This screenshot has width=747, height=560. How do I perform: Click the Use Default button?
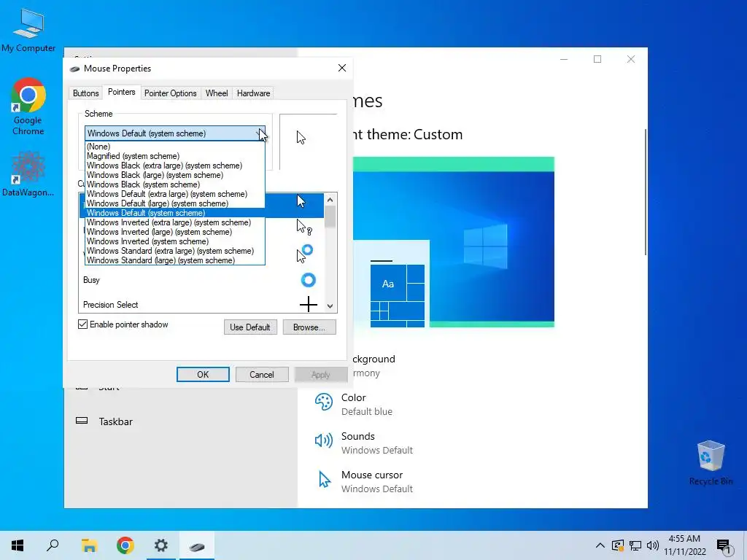pyautogui.click(x=250, y=327)
